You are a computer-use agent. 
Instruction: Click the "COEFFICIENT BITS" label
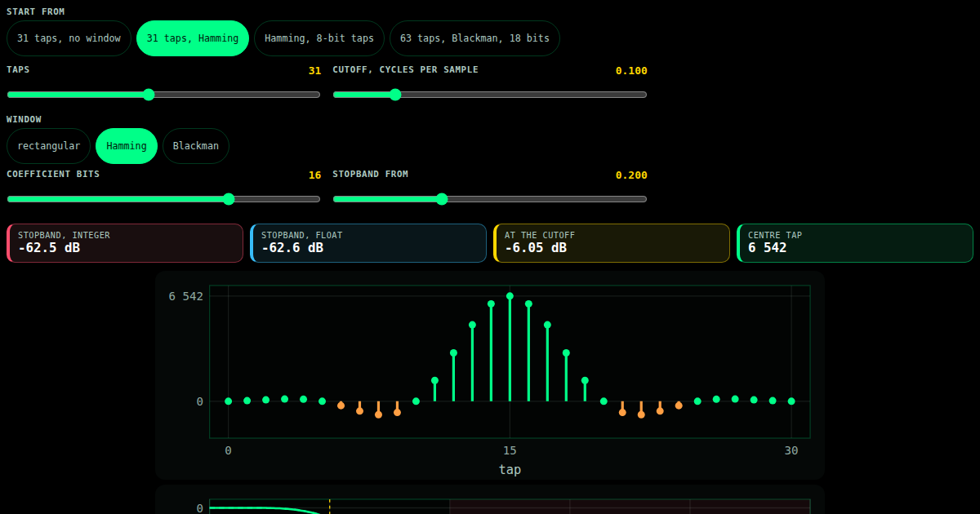(x=53, y=174)
